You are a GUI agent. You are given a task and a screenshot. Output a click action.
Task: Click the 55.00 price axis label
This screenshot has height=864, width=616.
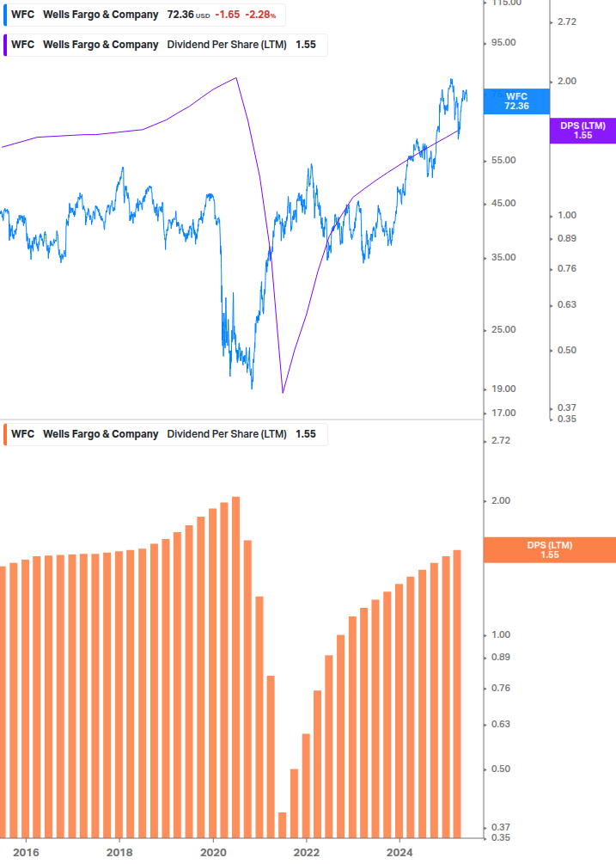(503, 161)
